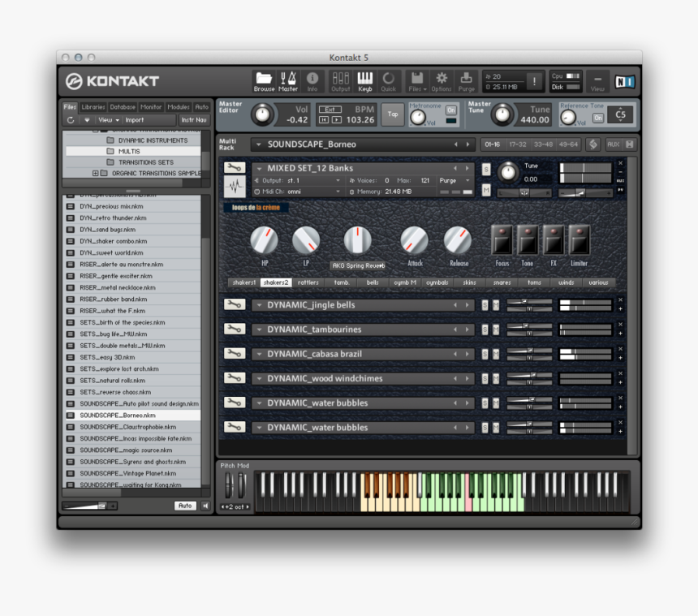
Task: Click the Instr Nav button
Action: [194, 120]
